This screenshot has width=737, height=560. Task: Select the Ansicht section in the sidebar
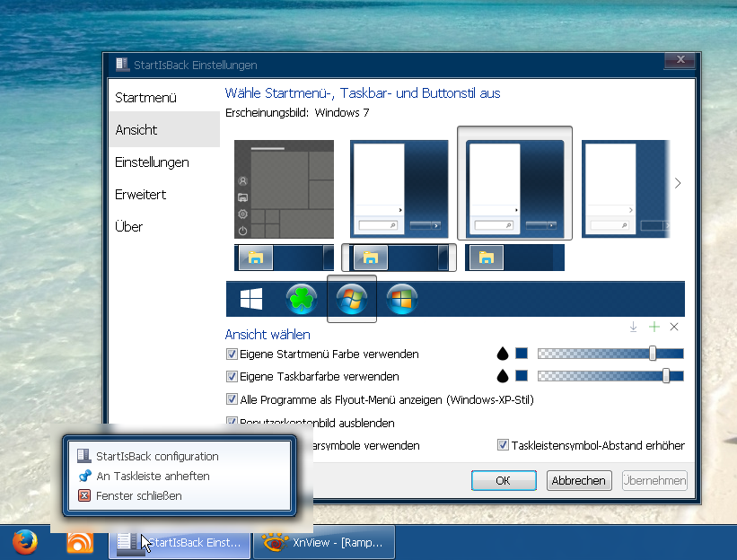coord(164,129)
